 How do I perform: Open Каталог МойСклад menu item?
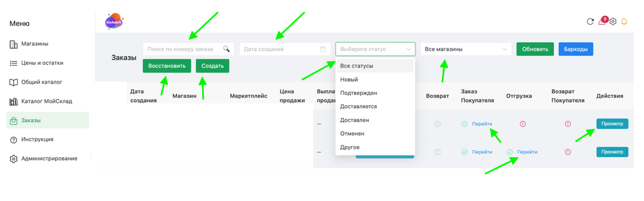coord(46,101)
